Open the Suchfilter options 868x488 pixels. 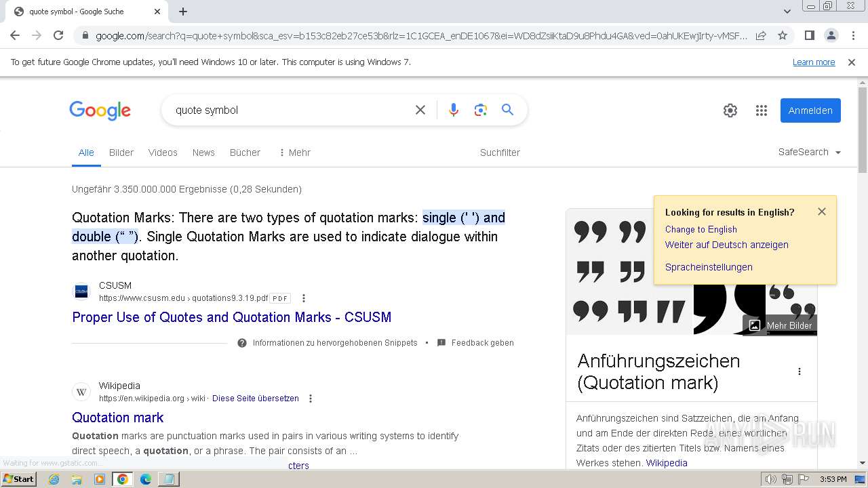[500, 152]
